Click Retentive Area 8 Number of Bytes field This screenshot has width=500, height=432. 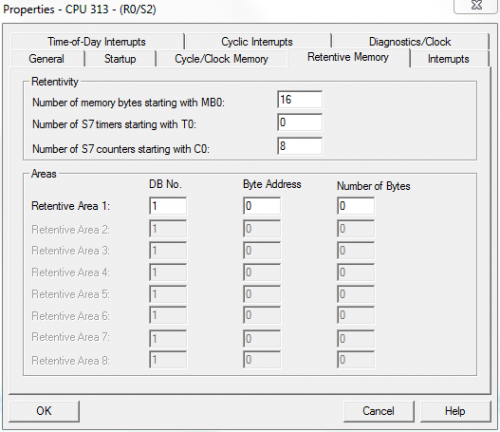pos(356,360)
